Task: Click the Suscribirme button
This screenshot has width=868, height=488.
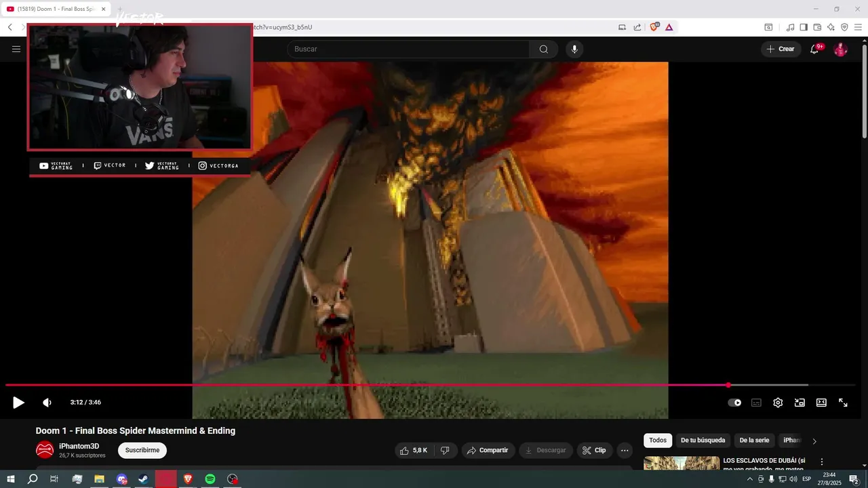Action: point(142,450)
